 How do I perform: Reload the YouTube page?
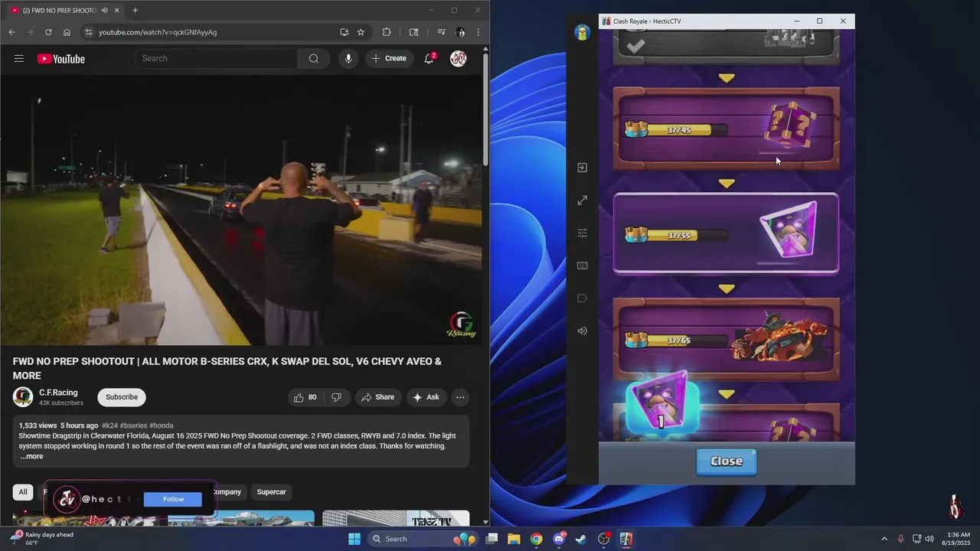48,32
